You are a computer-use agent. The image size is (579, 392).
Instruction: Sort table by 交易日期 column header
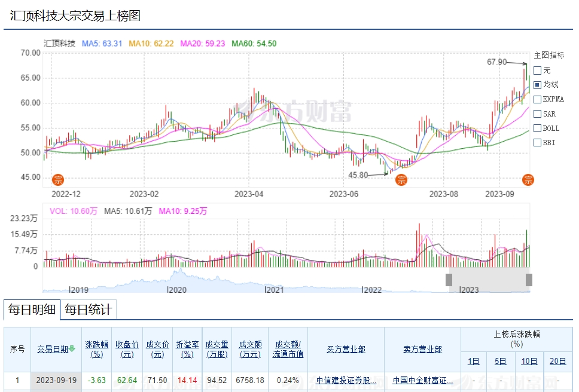(x=53, y=349)
